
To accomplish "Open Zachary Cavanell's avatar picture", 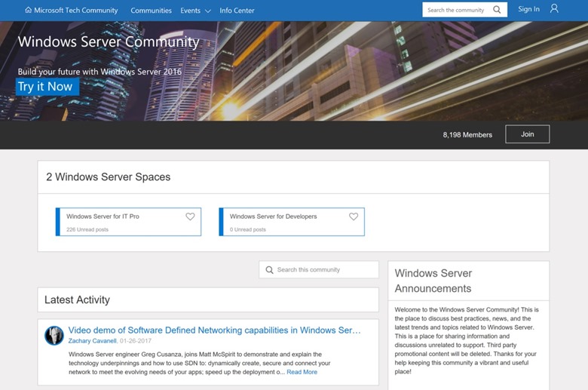I will click(54, 336).
